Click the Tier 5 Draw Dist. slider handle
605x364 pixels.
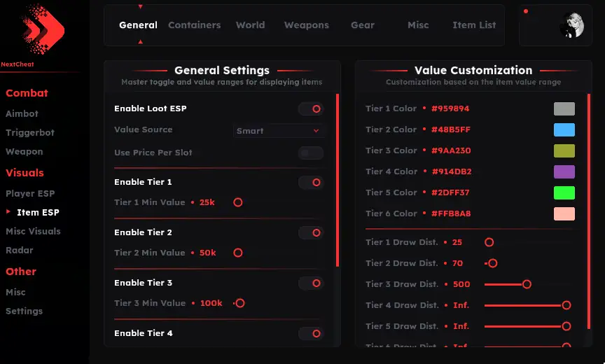(x=566, y=326)
